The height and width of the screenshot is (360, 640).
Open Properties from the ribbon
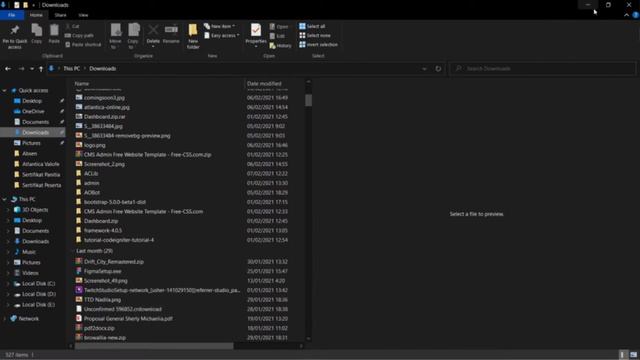256,35
